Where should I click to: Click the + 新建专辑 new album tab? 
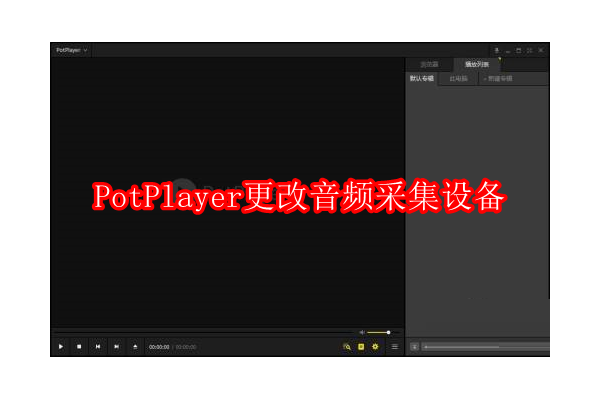click(x=498, y=79)
